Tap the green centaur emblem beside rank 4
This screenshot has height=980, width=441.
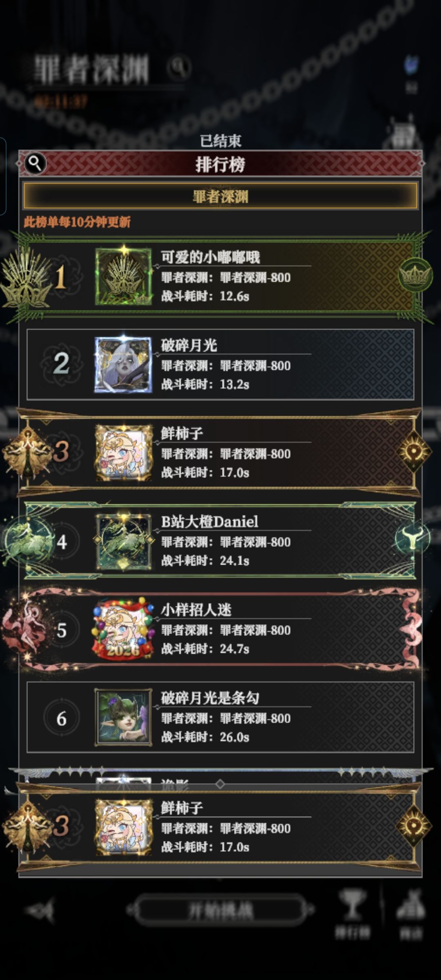coord(28,541)
